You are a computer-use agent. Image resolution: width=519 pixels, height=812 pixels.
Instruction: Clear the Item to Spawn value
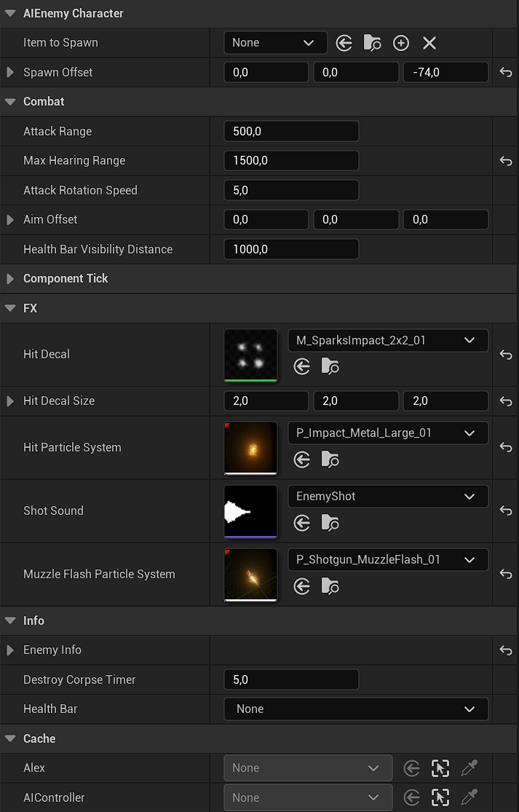tap(429, 43)
